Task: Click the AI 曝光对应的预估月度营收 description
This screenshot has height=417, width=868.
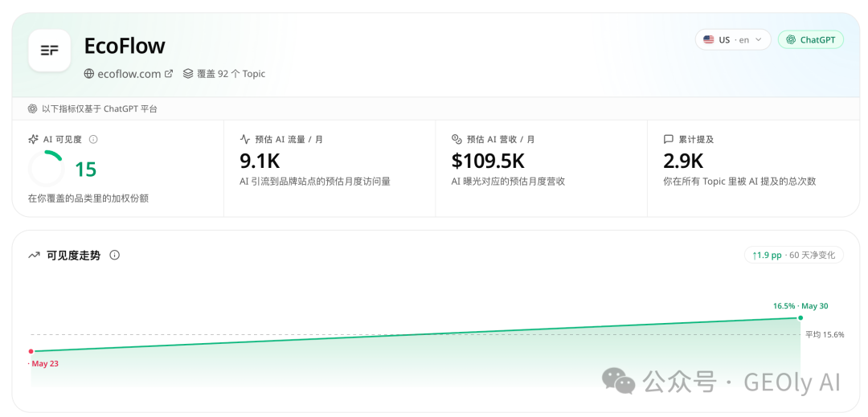Action: coord(508,181)
